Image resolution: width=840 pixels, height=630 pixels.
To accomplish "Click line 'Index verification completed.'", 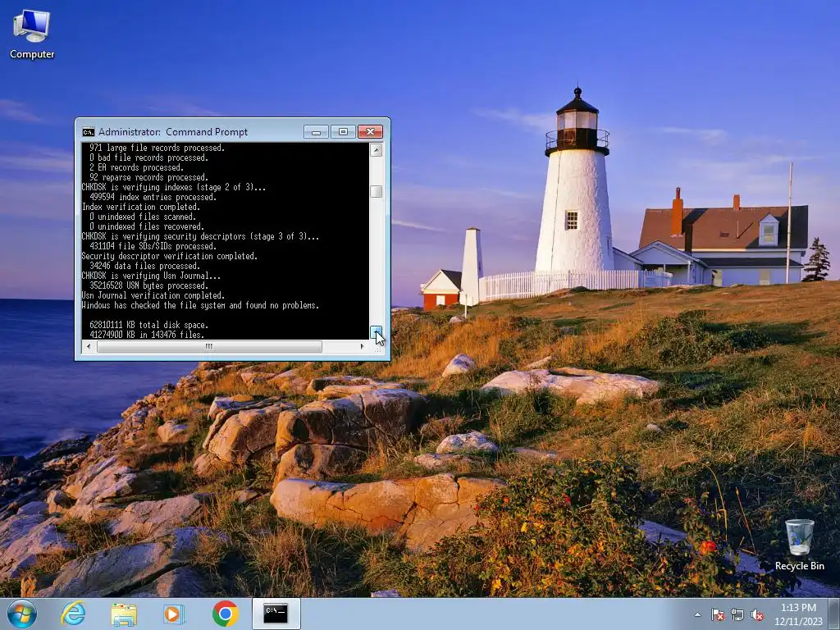I will [x=140, y=207].
